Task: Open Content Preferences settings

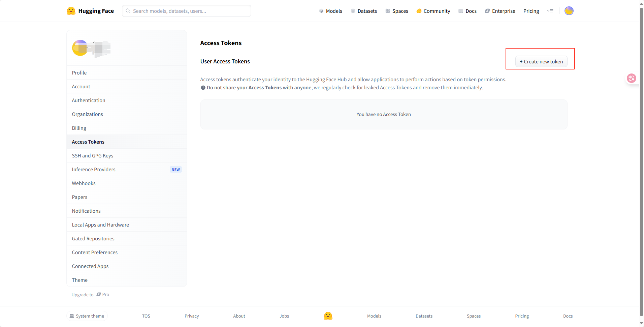Action: coord(127,252)
